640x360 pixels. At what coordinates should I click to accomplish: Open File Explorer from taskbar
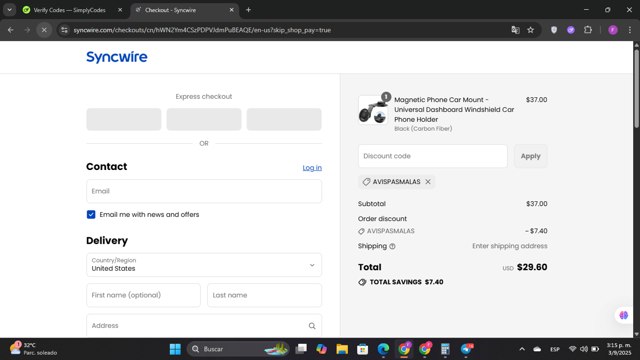pyautogui.click(x=342, y=349)
